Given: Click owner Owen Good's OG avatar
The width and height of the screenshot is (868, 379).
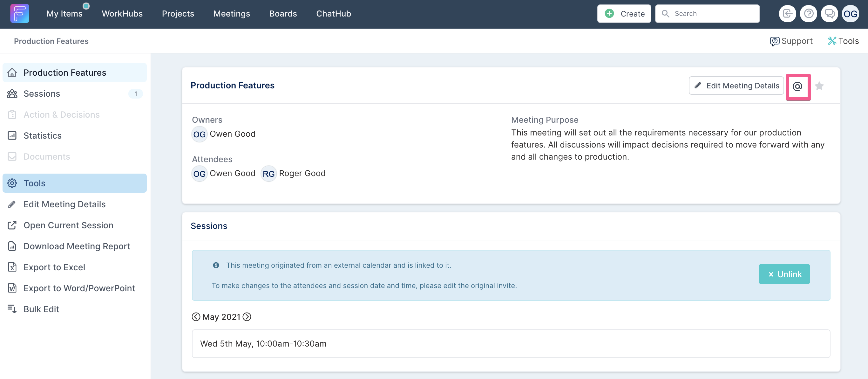Looking at the screenshot, I should coord(199,134).
